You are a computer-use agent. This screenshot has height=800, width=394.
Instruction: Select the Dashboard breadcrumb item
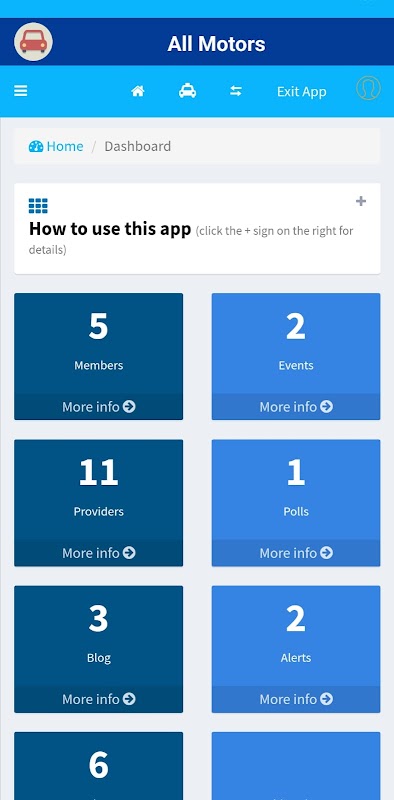(x=138, y=146)
